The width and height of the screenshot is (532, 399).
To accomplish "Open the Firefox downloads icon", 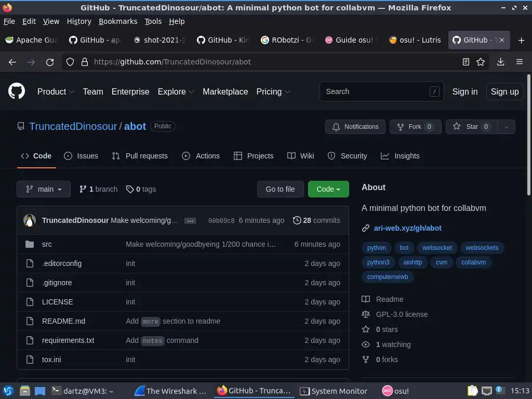I will [500, 62].
